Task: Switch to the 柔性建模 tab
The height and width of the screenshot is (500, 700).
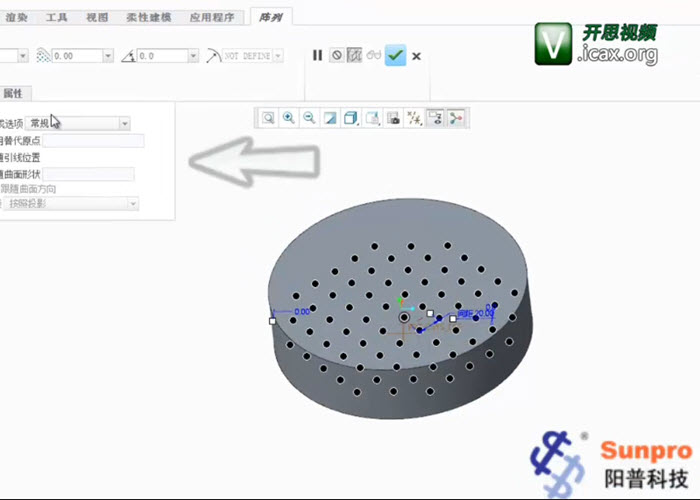Action: point(149,17)
